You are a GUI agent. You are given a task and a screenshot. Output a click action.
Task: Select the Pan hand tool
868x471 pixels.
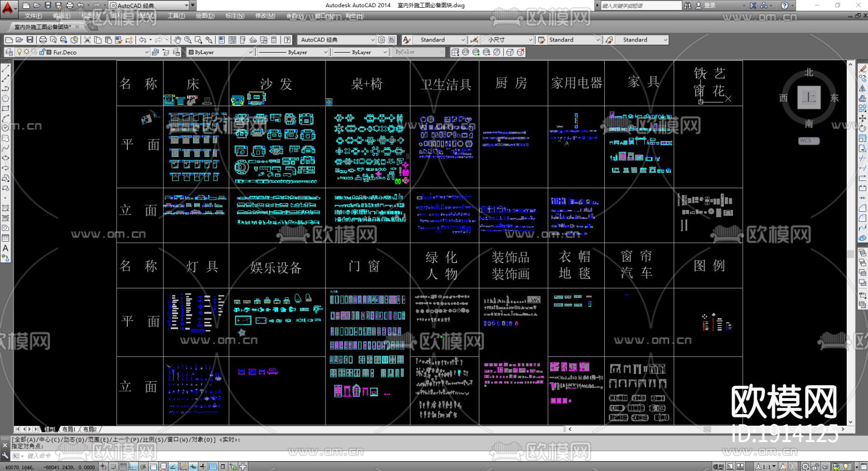point(177,40)
